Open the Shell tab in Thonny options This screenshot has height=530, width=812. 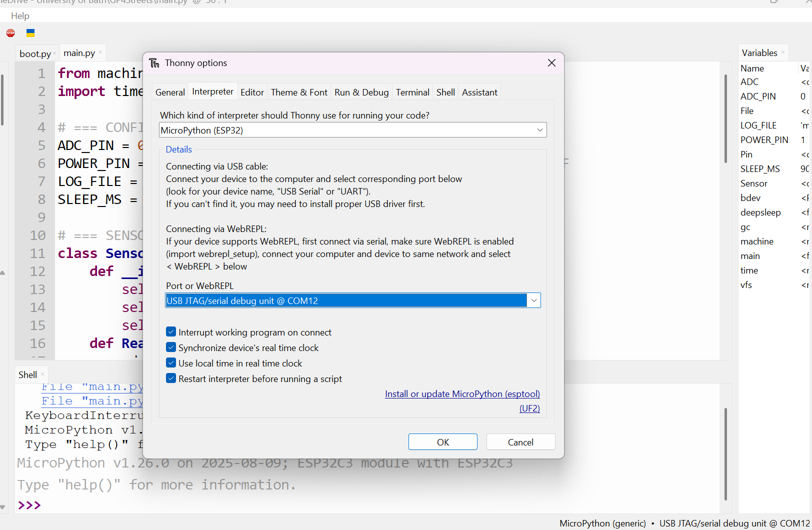pyautogui.click(x=445, y=92)
